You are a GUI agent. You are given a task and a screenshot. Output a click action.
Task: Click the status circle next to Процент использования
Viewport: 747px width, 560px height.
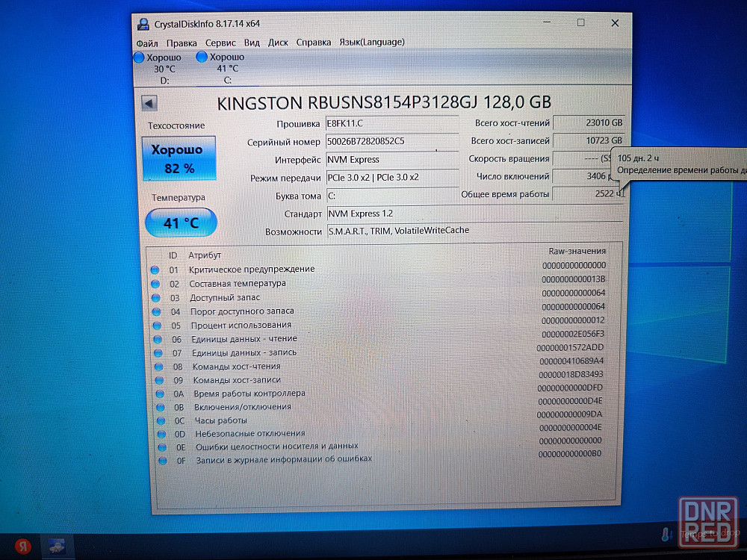point(157,326)
